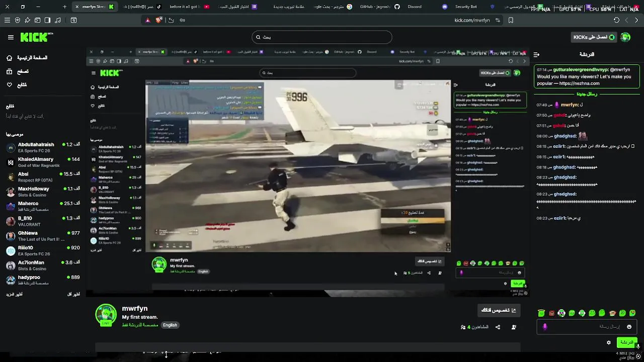This screenshot has width=644, height=362.
Task: Go back with the left chevron arrow
Action: (x=626, y=20)
